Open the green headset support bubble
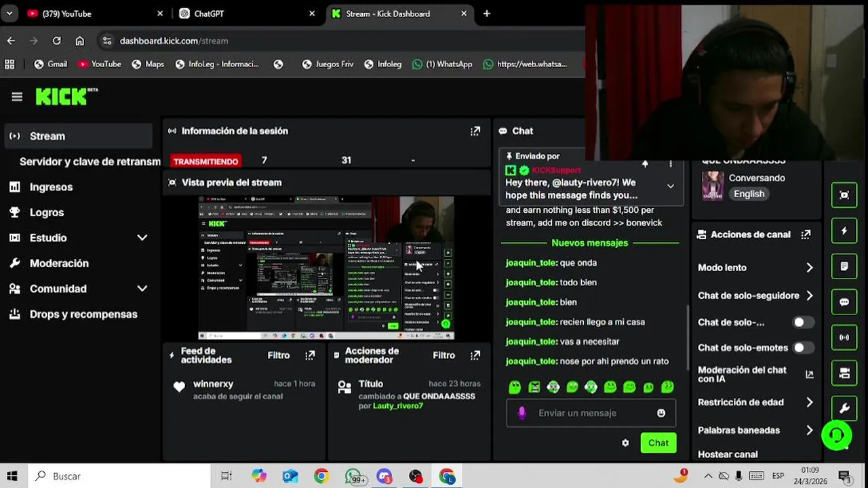This screenshot has height=488, width=868. tap(837, 435)
